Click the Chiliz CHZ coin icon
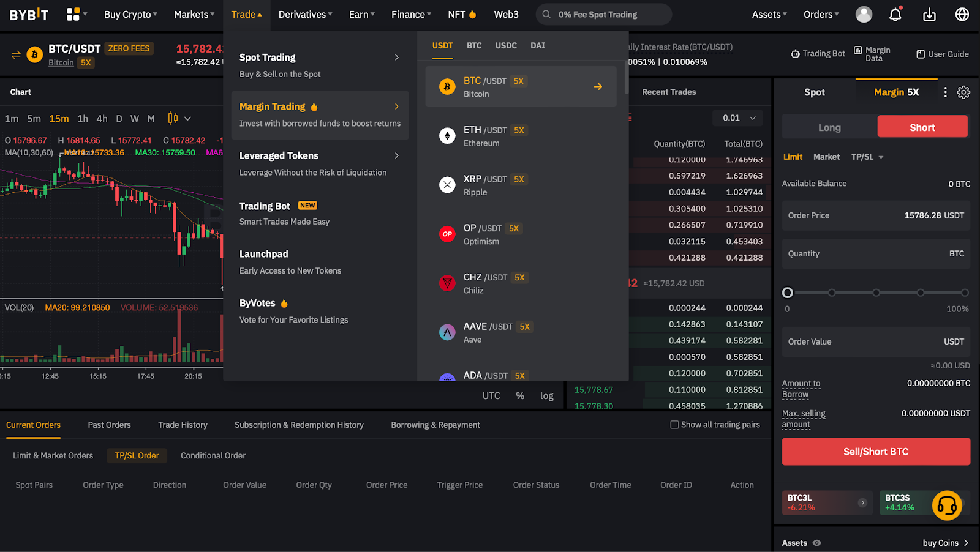Viewport: 980px width, 552px height. click(447, 283)
